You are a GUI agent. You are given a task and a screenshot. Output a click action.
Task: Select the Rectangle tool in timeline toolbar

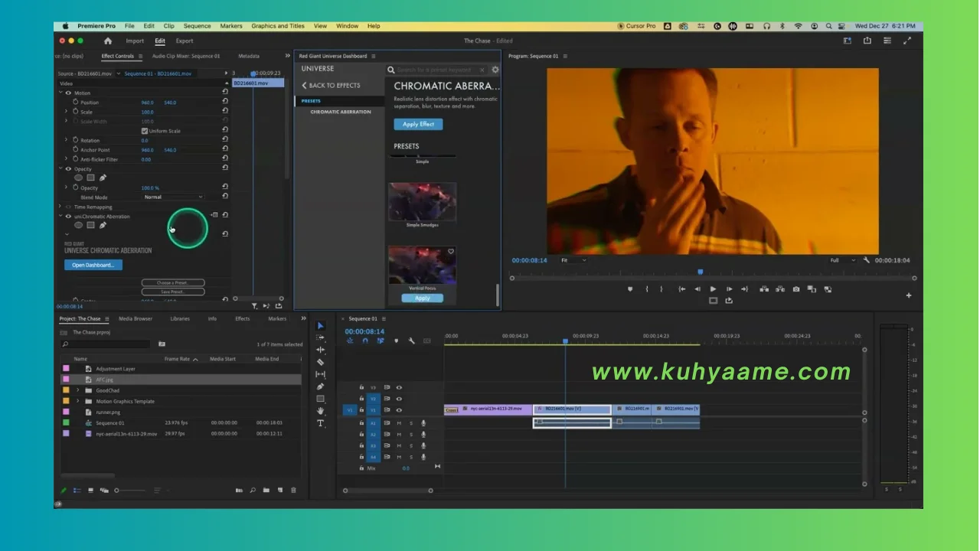321,399
